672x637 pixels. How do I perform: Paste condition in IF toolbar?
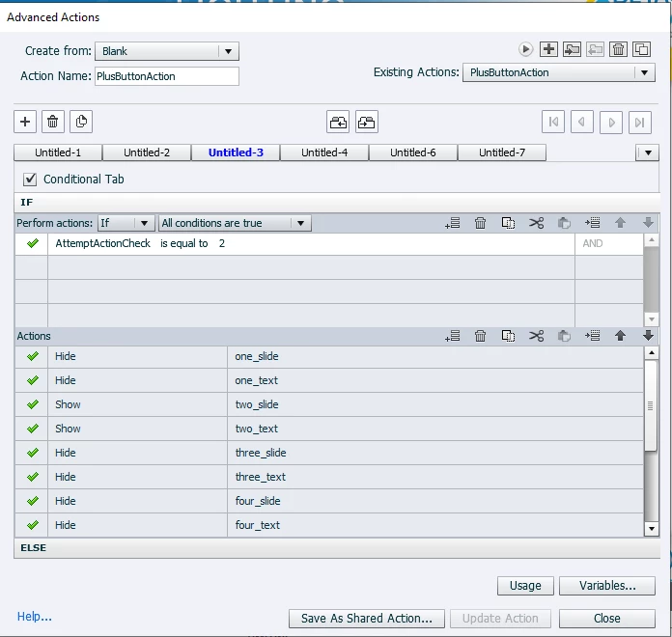tap(564, 223)
